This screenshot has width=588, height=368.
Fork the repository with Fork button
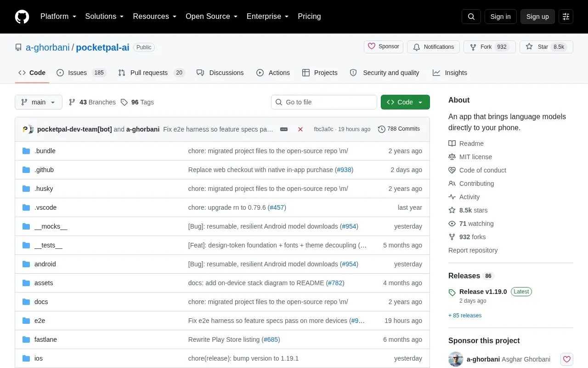point(490,47)
